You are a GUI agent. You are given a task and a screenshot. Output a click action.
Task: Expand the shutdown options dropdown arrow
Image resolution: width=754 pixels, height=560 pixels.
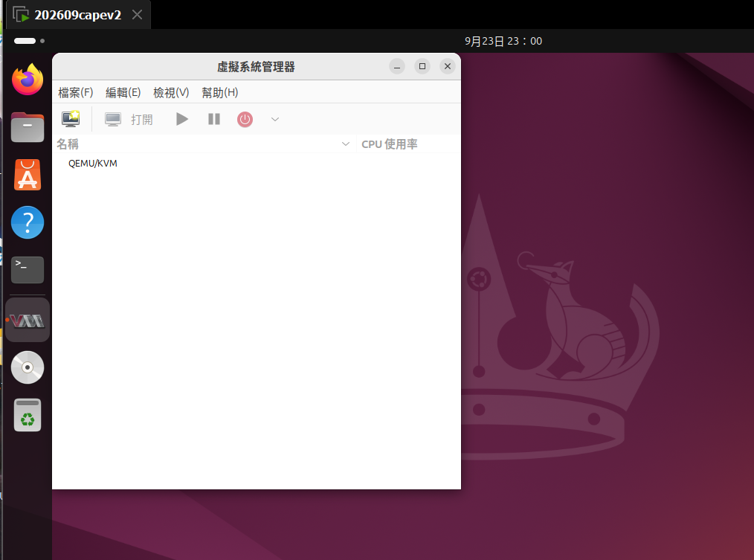click(x=275, y=119)
